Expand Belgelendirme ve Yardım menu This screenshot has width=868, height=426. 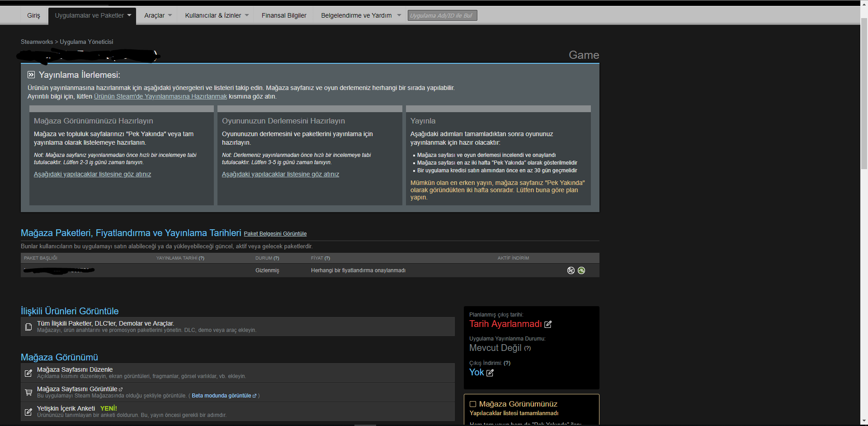pos(361,15)
